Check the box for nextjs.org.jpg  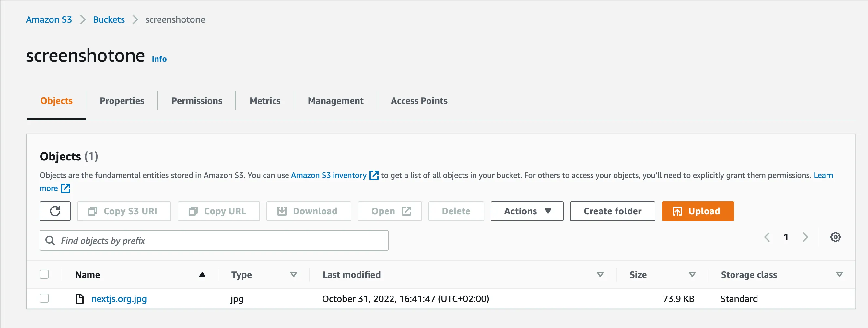44,298
